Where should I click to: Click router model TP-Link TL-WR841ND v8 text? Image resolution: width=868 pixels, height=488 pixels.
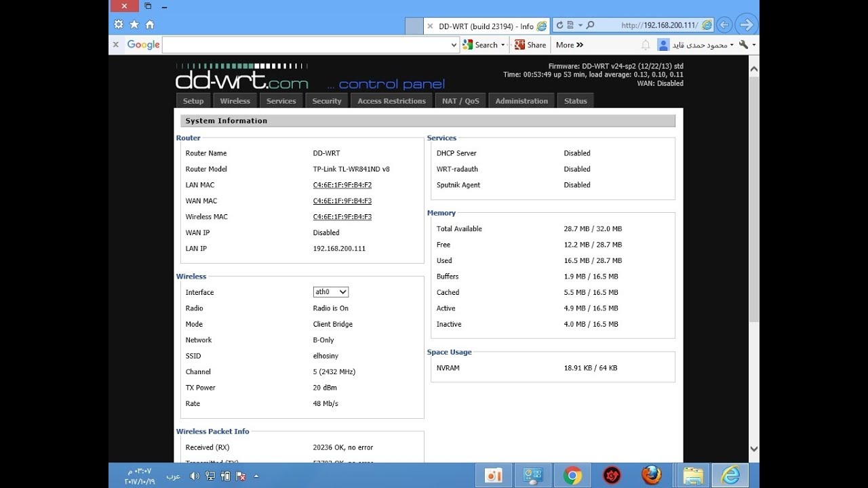pos(351,169)
